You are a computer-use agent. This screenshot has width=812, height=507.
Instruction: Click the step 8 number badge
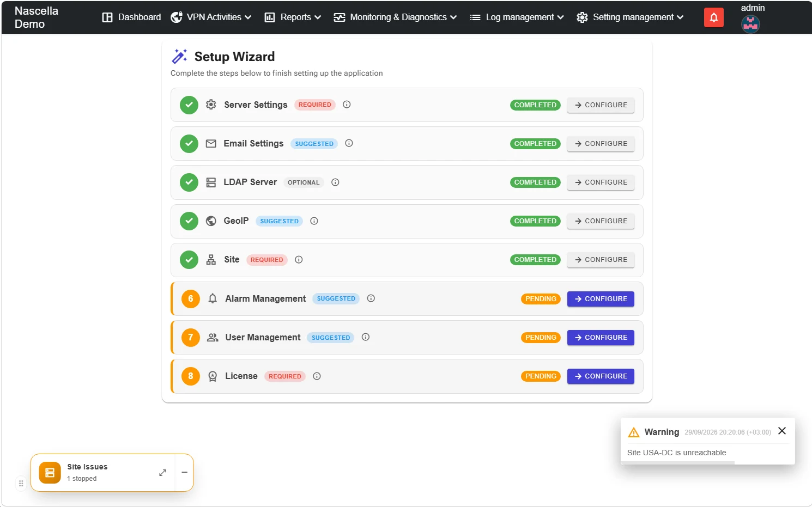tap(191, 376)
